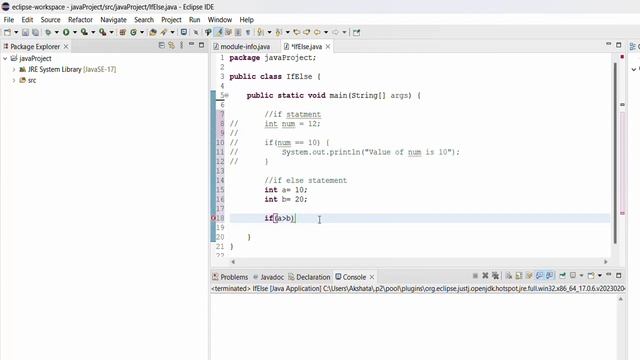Click the New Java Class icon

[x=133, y=32]
